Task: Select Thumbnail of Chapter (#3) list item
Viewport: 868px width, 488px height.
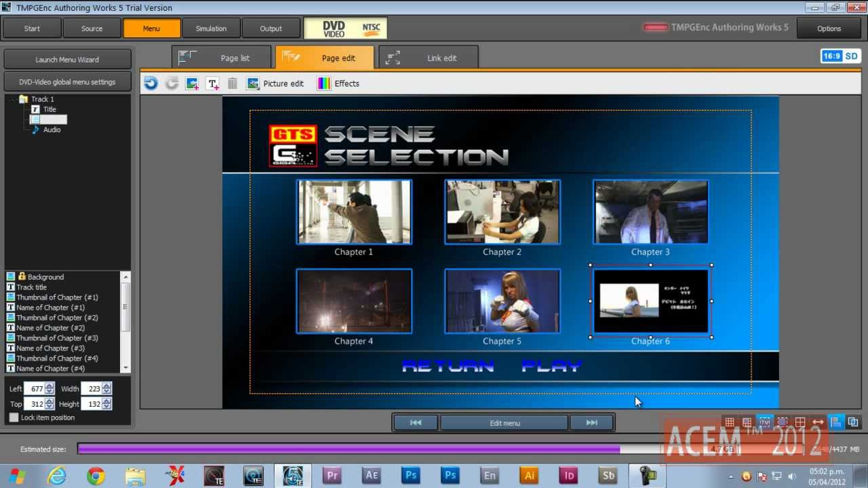Action: 57,338
